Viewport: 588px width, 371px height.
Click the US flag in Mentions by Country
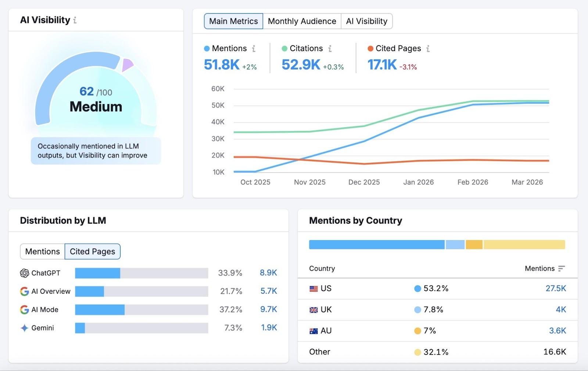314,289
